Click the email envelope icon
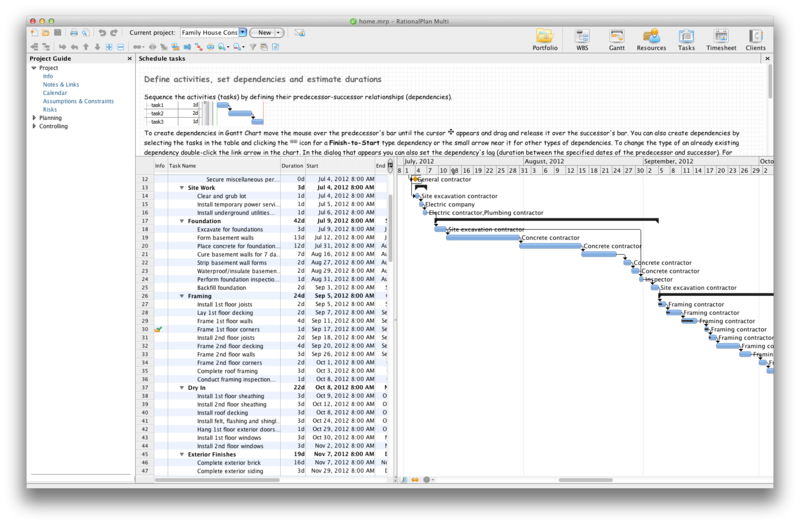This screenshot has height=525, width=800. pos(299,33)
